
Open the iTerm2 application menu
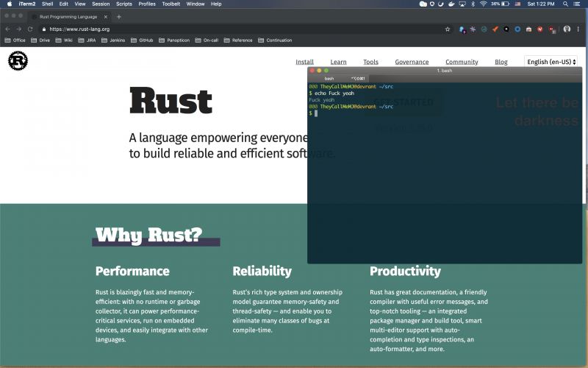[27, 4]
